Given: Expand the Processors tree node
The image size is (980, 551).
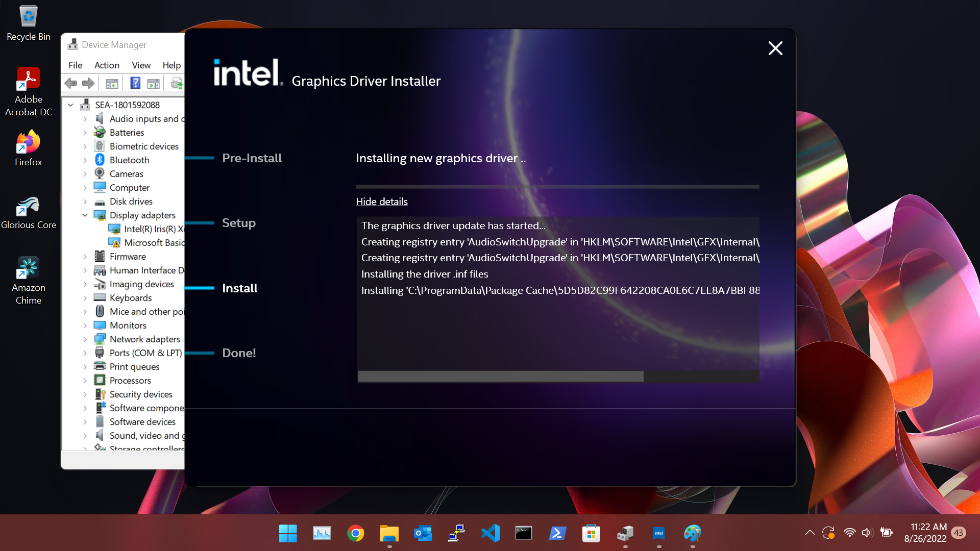Looking at the screenshot, I should coord(85,380).
